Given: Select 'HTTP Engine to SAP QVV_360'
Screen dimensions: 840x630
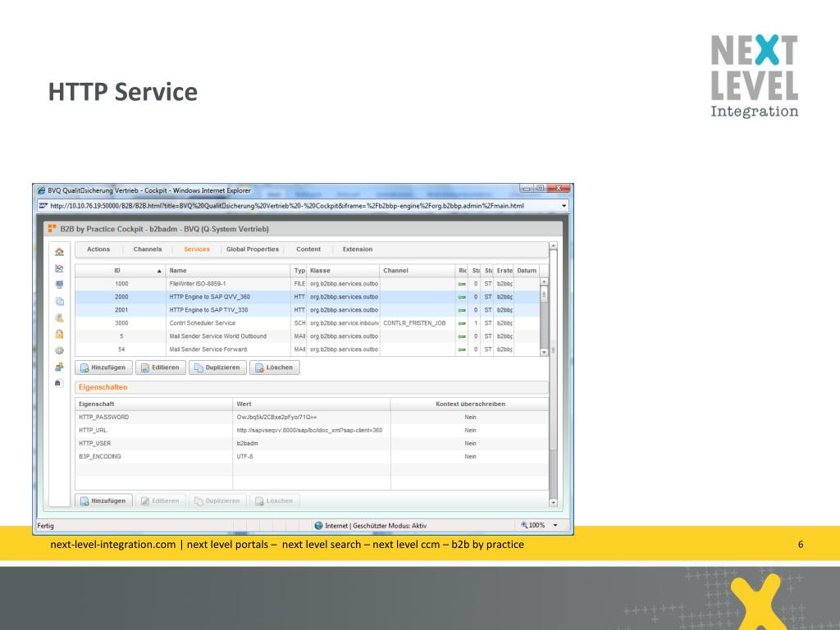Looking at the screenshot, I should click(x=308, y=297).
